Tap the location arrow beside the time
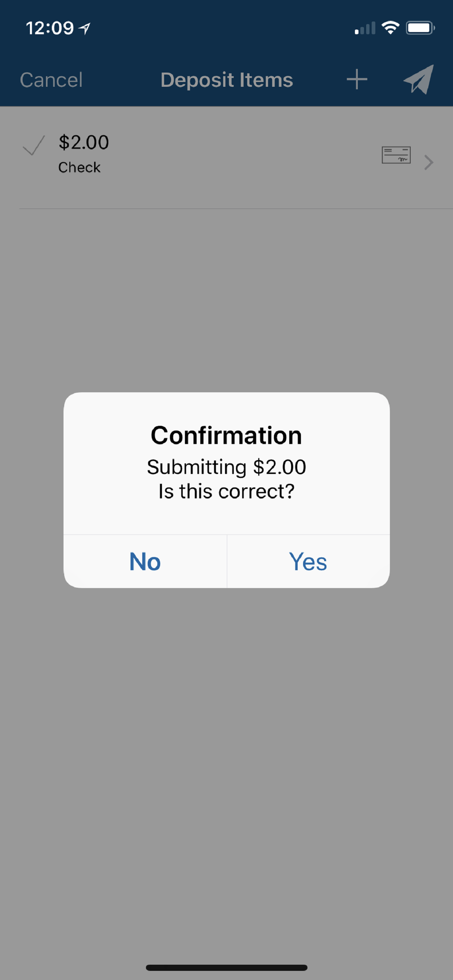The width and height of the screenshot is (453, 980). click(x=85, y=28)
